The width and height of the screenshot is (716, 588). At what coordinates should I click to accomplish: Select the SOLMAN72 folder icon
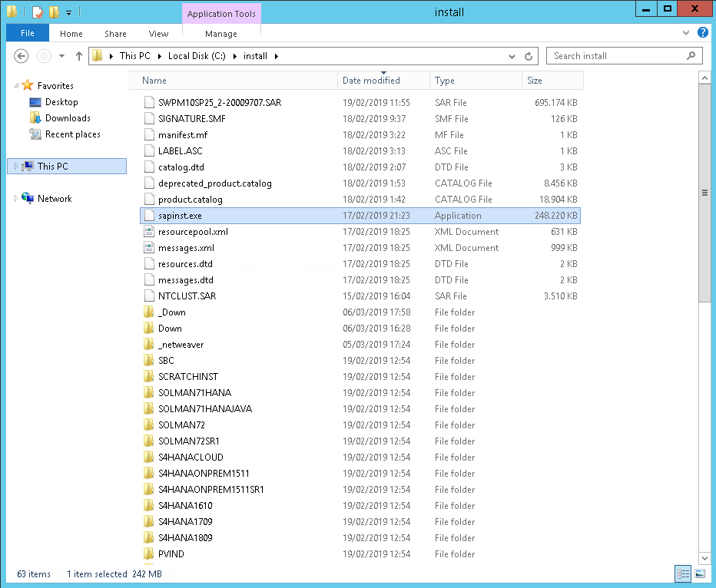point(149,424)
